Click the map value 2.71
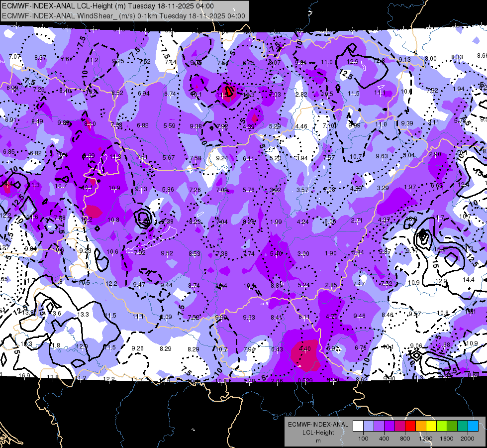The height and width of the screenshot is (448, 487). [x=357, y=221]
